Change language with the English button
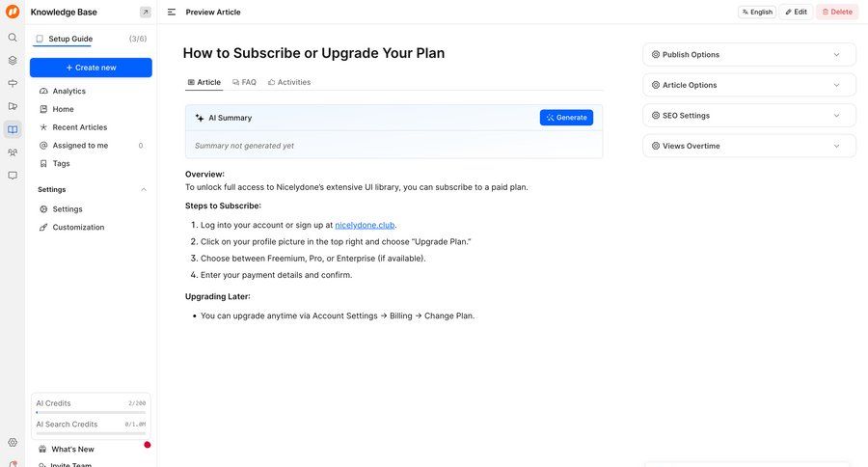868x467 pixels. [x=757, y=12]
